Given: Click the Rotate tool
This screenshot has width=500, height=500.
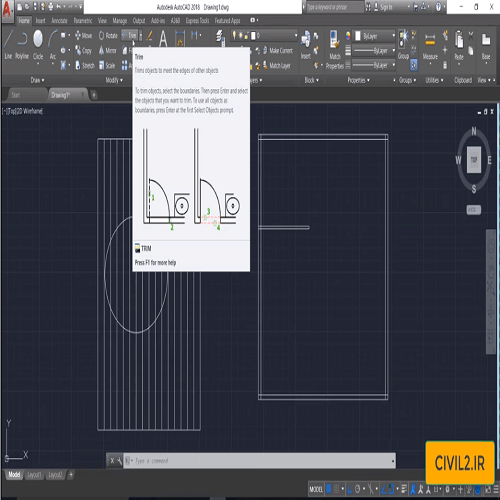Looking at the screenshot, I should coord(108,35).
